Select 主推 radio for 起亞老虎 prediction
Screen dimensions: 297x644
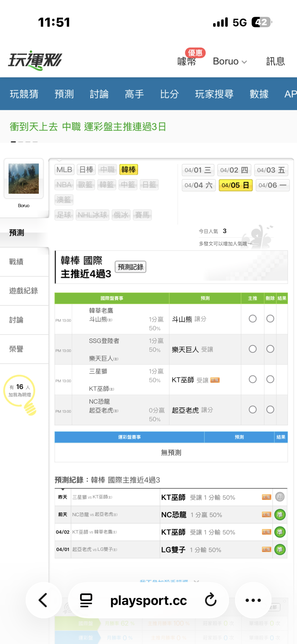pyautogui.click(x=252, y=410)
